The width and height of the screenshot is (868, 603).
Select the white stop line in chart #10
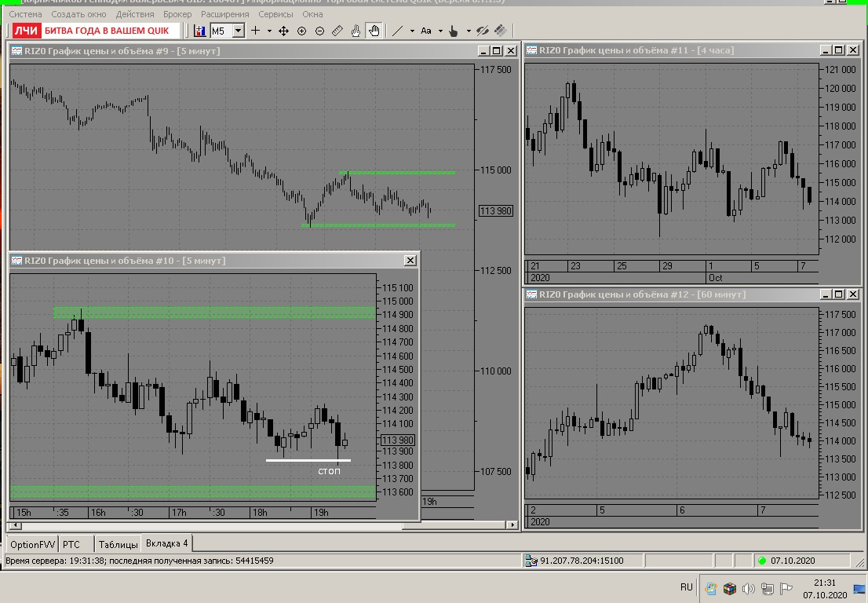click(308, 460)
